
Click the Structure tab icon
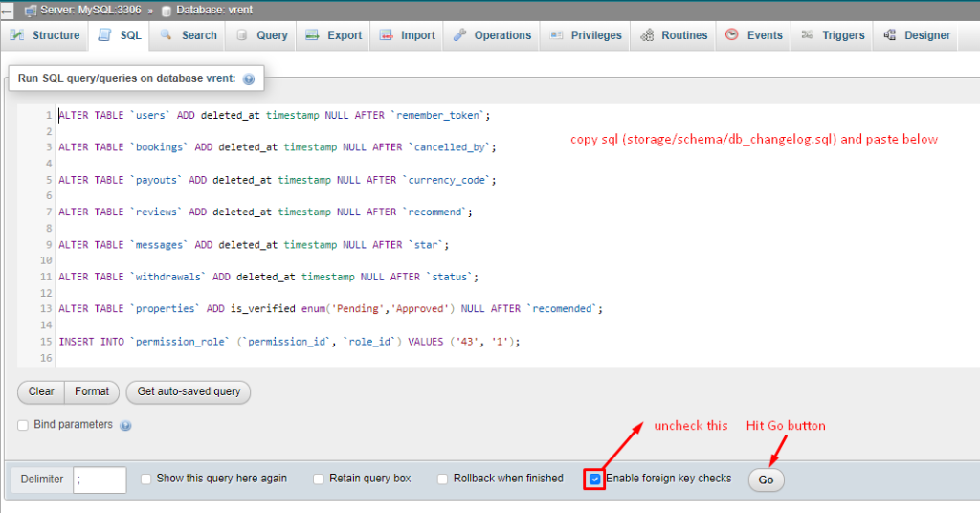coord(17,35)
